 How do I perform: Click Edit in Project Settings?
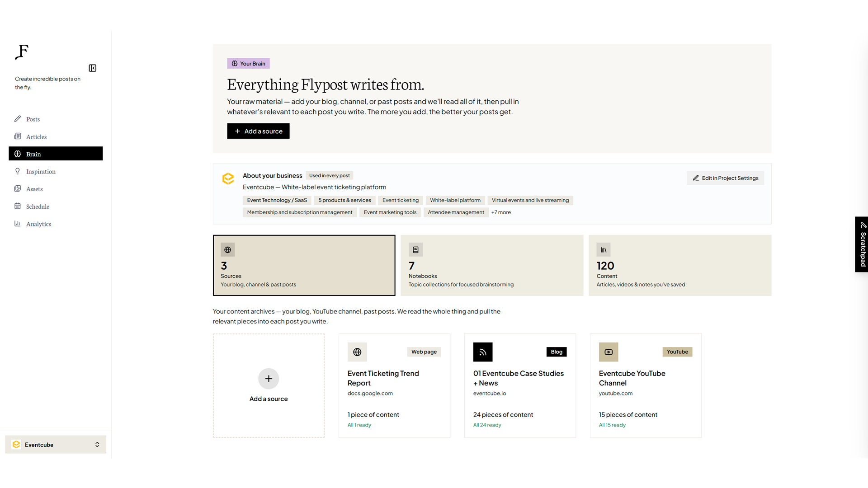pyautogui.click(x=725, y=178)
